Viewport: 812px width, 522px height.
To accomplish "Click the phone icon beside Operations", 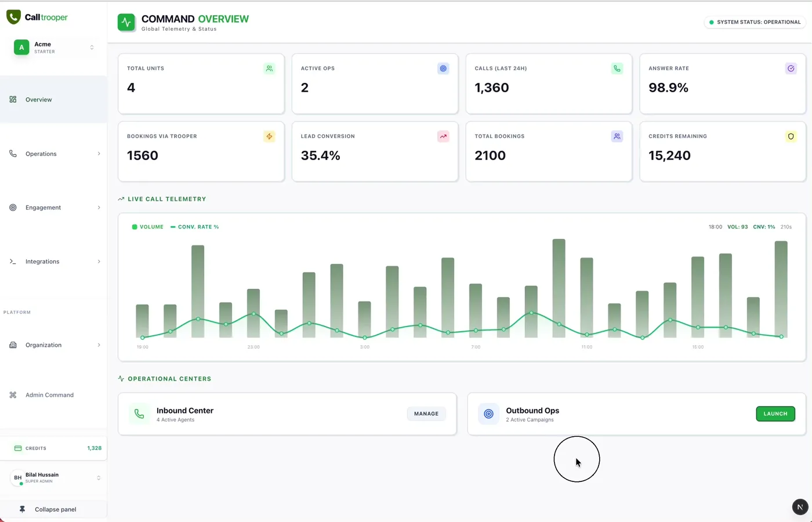I will 12,153.
